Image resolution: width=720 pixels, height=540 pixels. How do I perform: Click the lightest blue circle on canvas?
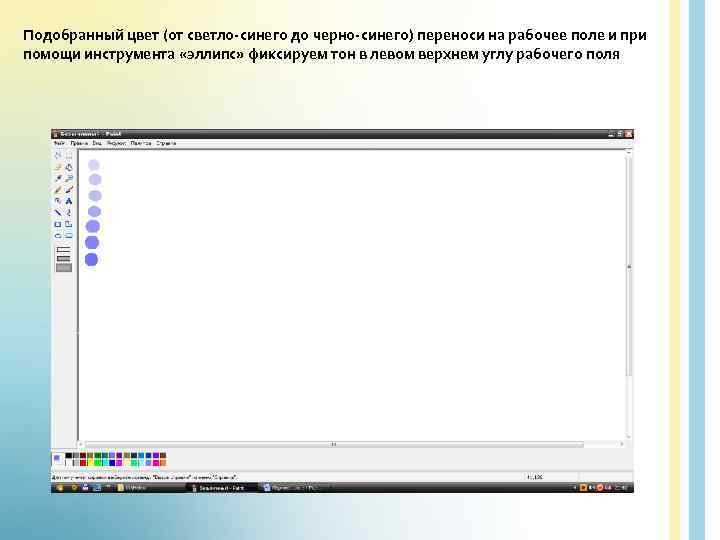(x=94, y=165)
